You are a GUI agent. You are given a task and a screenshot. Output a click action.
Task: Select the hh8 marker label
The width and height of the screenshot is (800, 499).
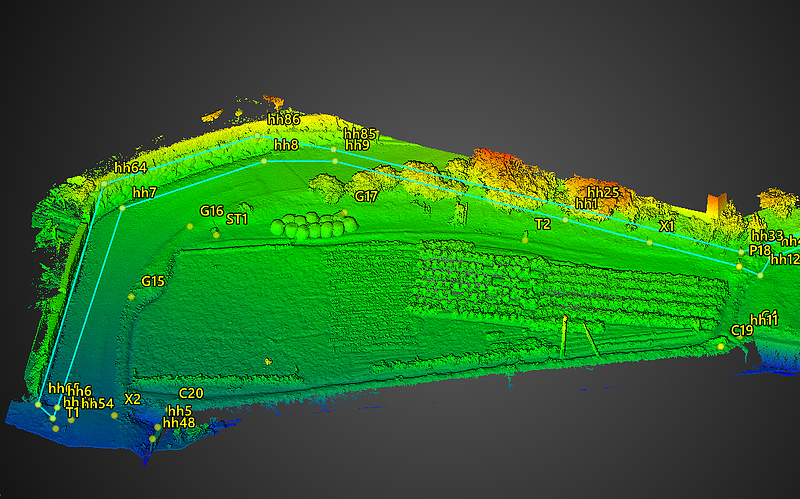pyautogui.click(x=285, y=145)
